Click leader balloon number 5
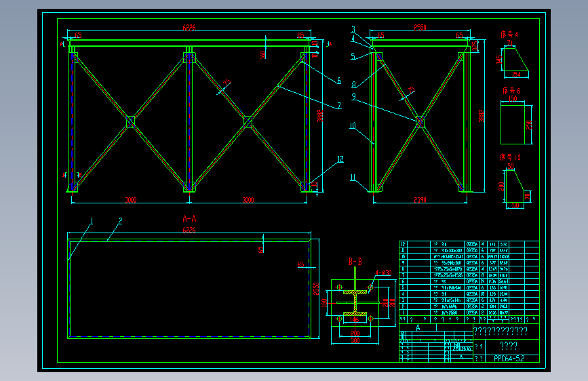This screenshot has height=381, width=588. (353, 56)
